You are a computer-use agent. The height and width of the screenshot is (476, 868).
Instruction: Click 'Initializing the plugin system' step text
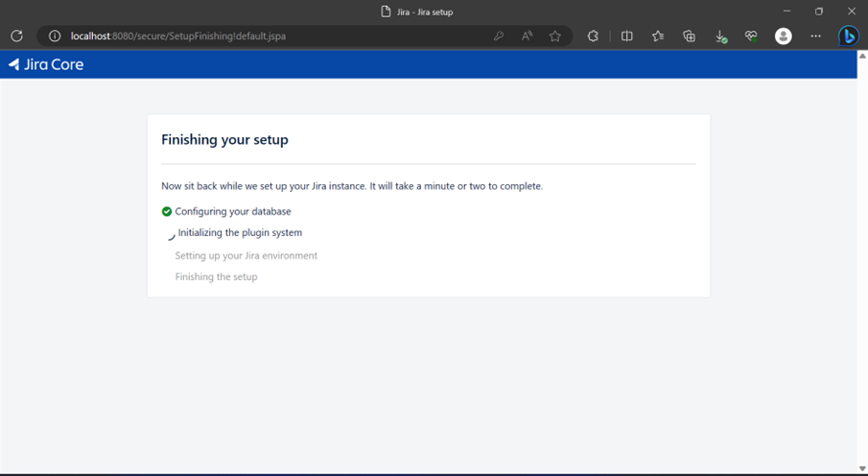[240, 233]
